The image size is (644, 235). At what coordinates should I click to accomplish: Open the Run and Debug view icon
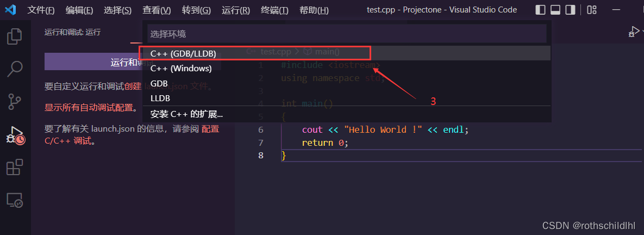point(15,135)
